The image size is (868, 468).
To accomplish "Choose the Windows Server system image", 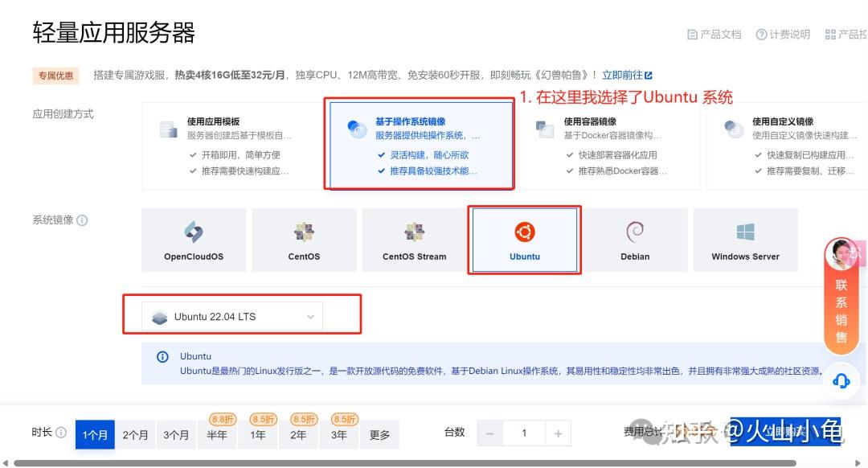I will coord(745,240).
